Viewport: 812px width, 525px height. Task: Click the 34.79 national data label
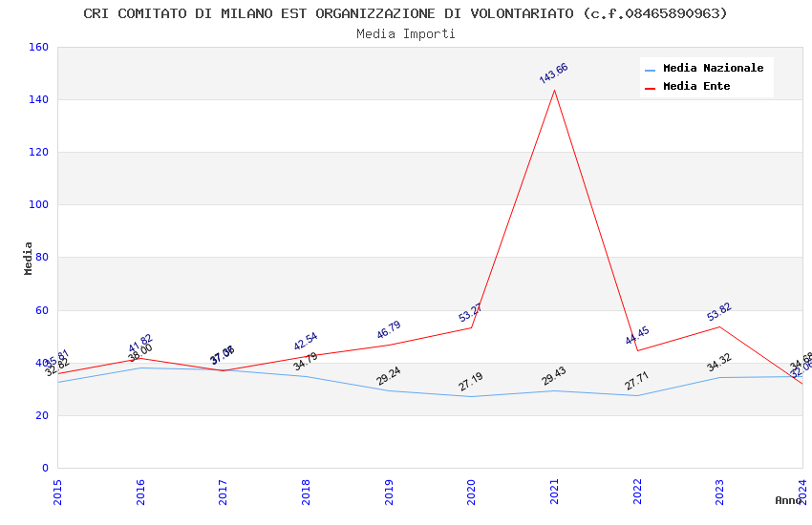[x=306, y=361]
